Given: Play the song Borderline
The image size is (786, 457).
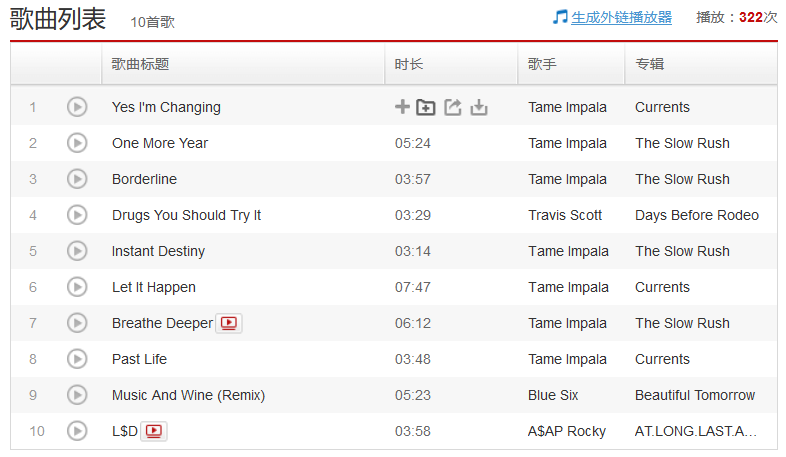Looking at the screenshot, I should point(77,179).
